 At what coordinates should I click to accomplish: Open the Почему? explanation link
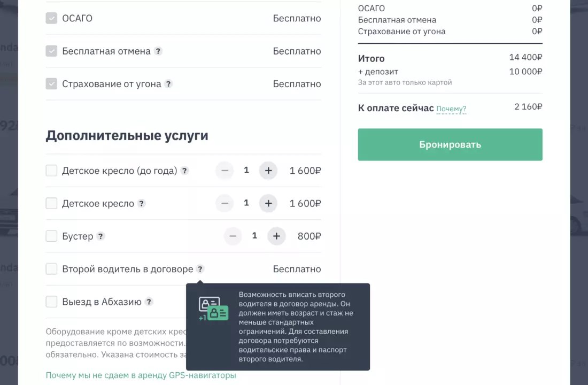[x=451, y=109]
